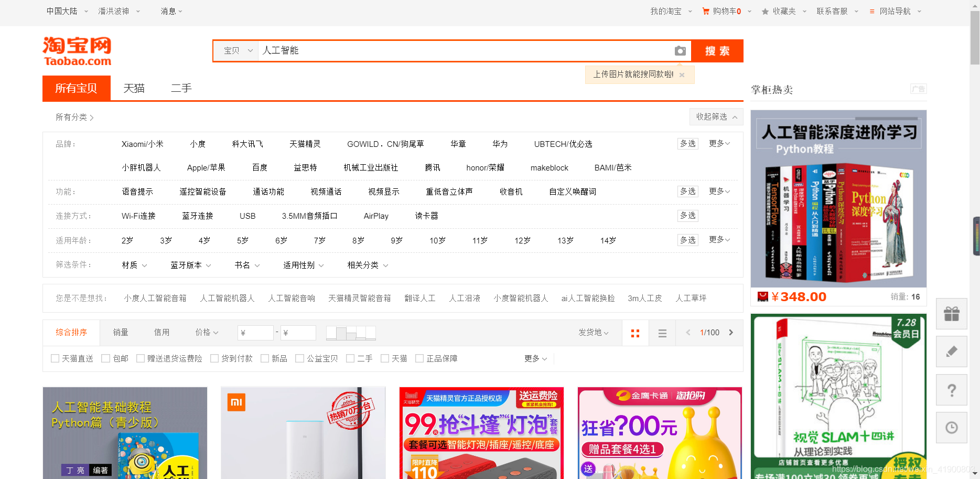The height and width of the screenshot is (479, 980).
Task: Sort results by 销量
Action: 121,333
